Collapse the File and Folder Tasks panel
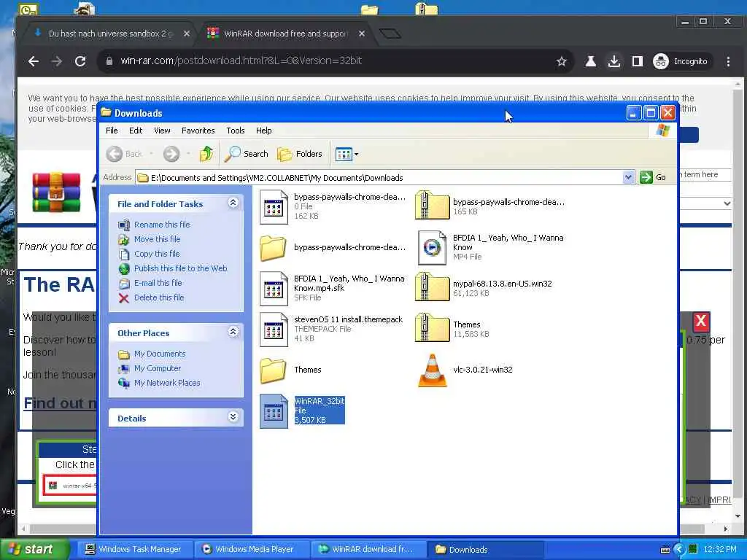The image size is (747, 560). pyautogui.click(x=233, y=203)
